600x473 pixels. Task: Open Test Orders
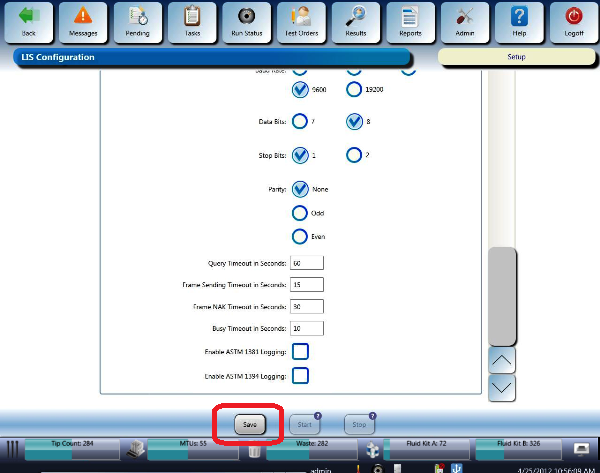coord(300,22)
